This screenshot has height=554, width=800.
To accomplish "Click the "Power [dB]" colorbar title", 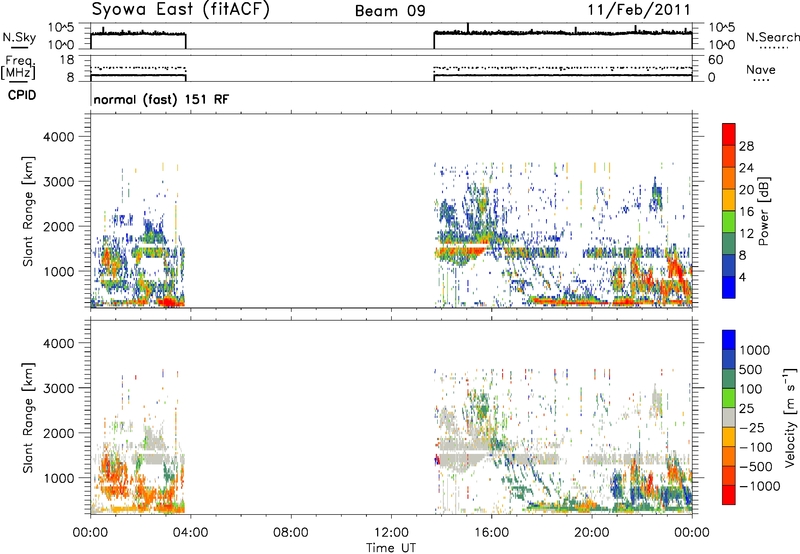I will [x=763, y=211].
